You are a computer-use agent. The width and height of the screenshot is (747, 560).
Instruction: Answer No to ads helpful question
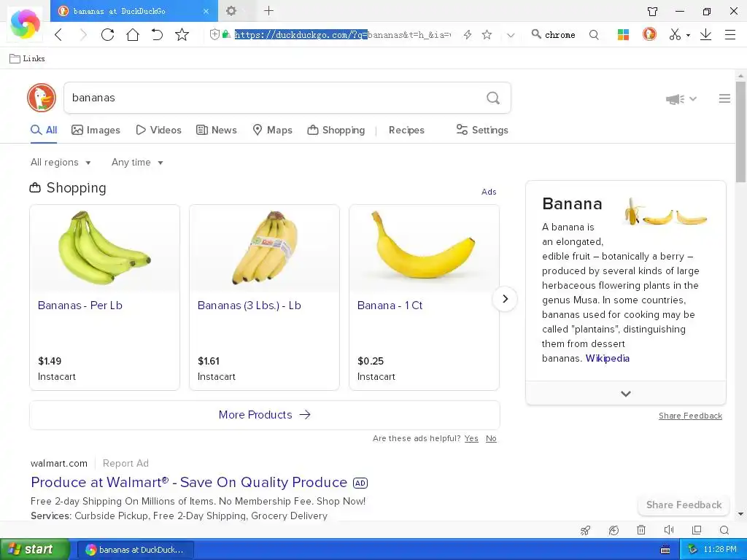coord(491,438)
